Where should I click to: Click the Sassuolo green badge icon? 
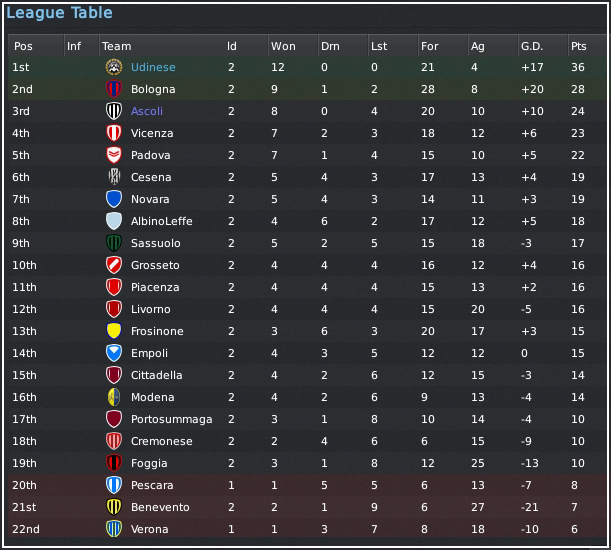[113, 243]
